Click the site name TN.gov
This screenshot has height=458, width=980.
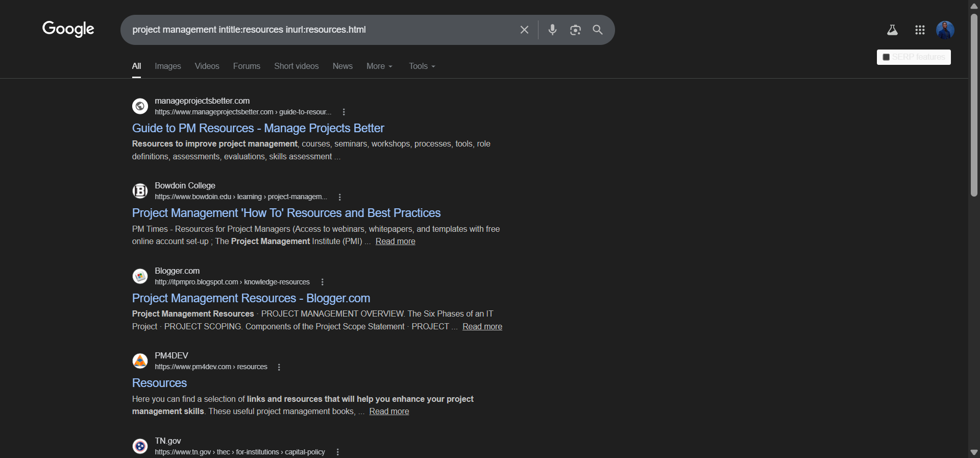coord(168,441)
